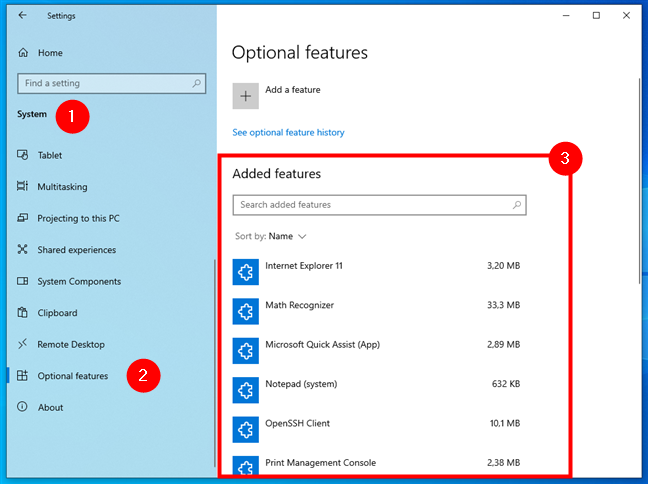Viewport: 648px width, 484px height.
Task: Select Optional features in the sidebar
Action: [x=73, y=376]
